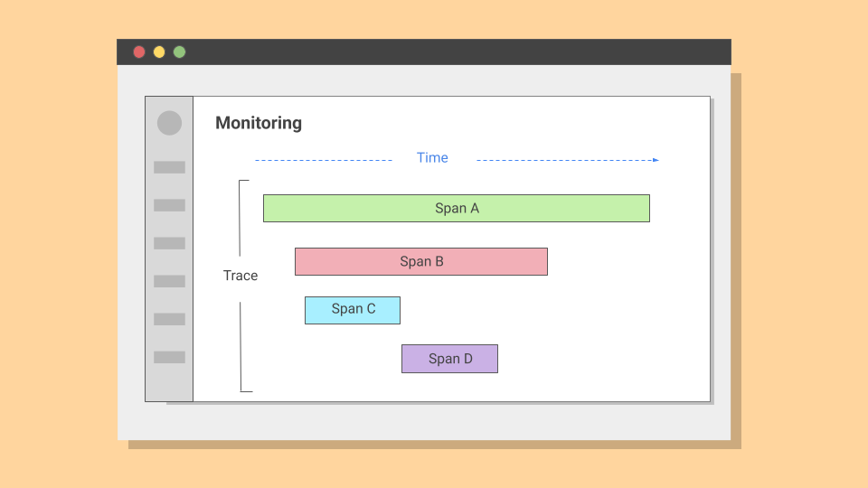This screenshot has height=488, width=868.
Task: Click the yellow minimize window dot
Action: [x=159, y=52]
